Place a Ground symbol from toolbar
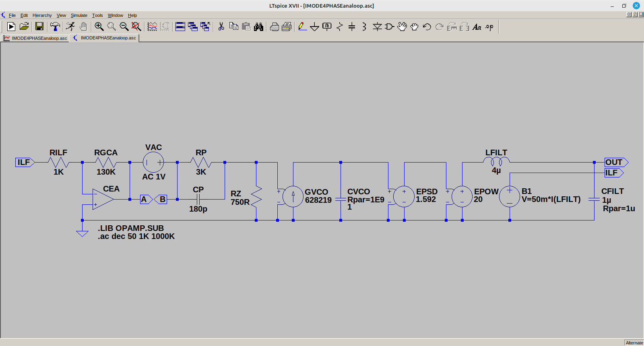 point(315,27)
